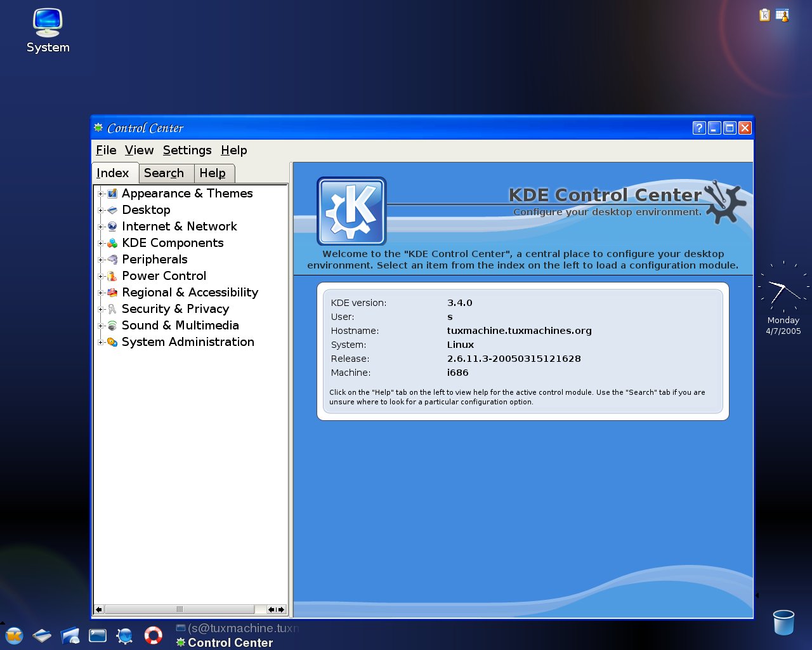Expand the Security & Privacy tree node

[100, 309]
